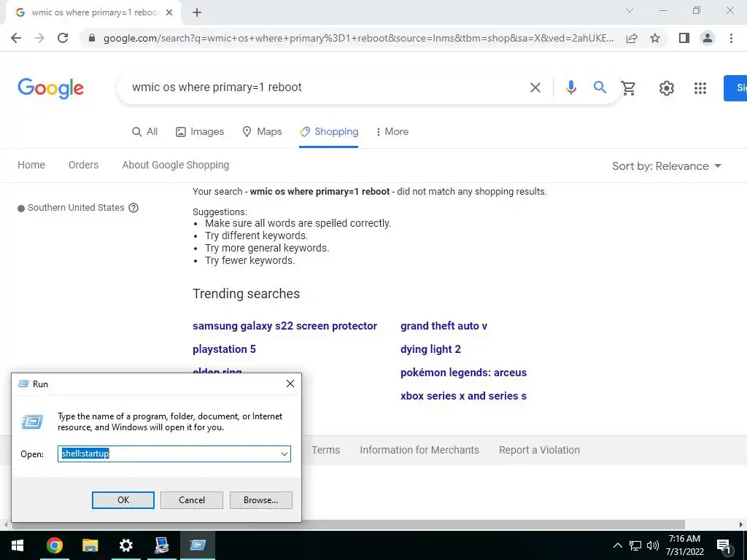Expand the More search options

(392, 132)
